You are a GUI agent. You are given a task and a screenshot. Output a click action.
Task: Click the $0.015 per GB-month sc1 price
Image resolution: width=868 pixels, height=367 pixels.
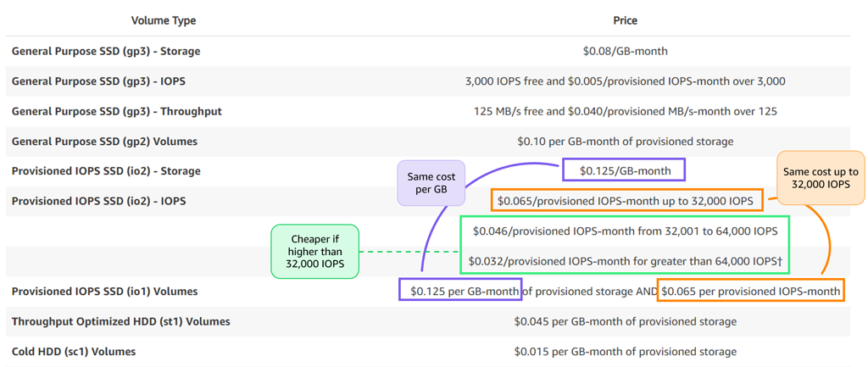tap(625, 352)
